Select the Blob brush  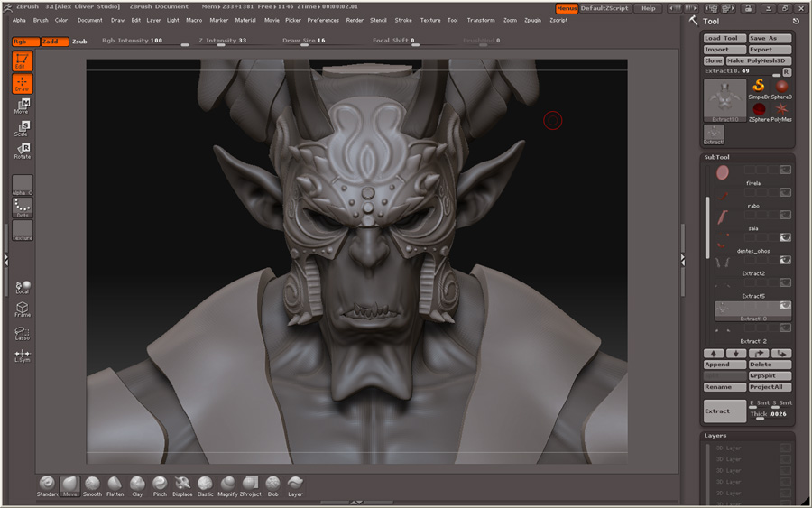coord(272,486)
